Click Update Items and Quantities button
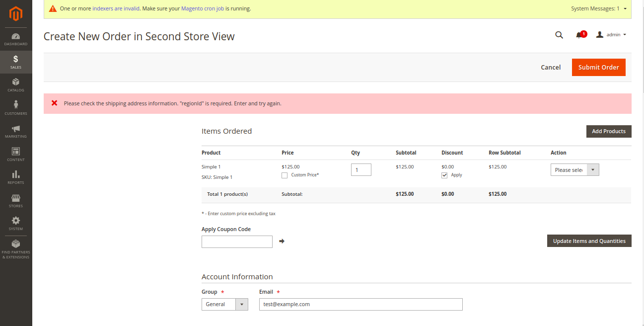The image size is (644, 326). tap(589, 241)
